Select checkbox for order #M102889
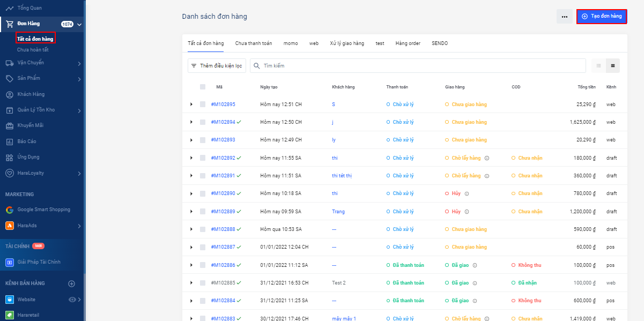Screen dimensions: 644x321 pos(203,211)
